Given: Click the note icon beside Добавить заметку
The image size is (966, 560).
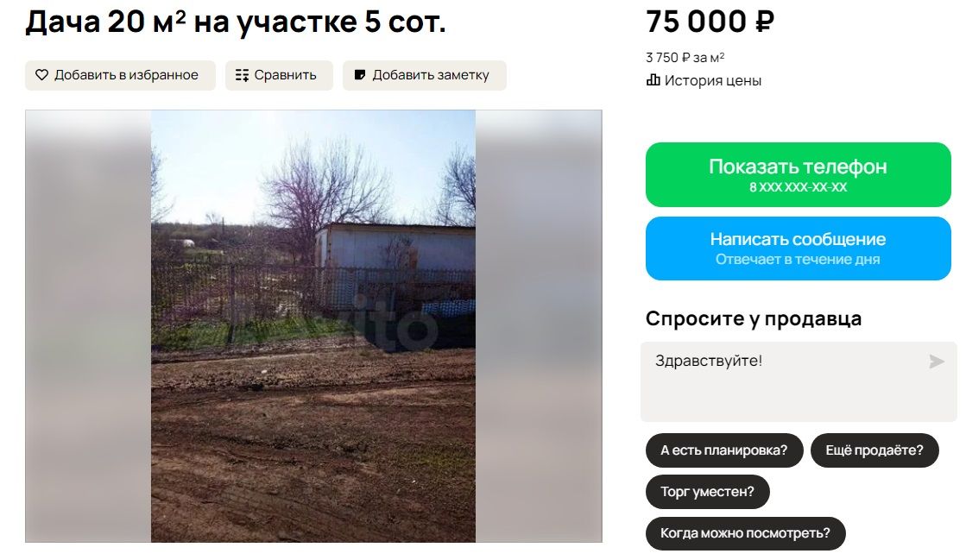Looking at the screenshot, I should pyautogui.click(x=360, y=75).
